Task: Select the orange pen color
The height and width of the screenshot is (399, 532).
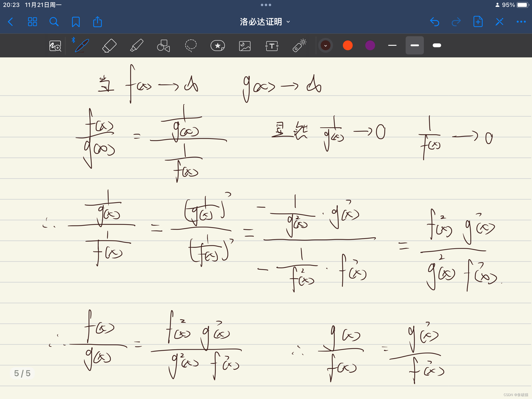Action: tap(348, 45)
